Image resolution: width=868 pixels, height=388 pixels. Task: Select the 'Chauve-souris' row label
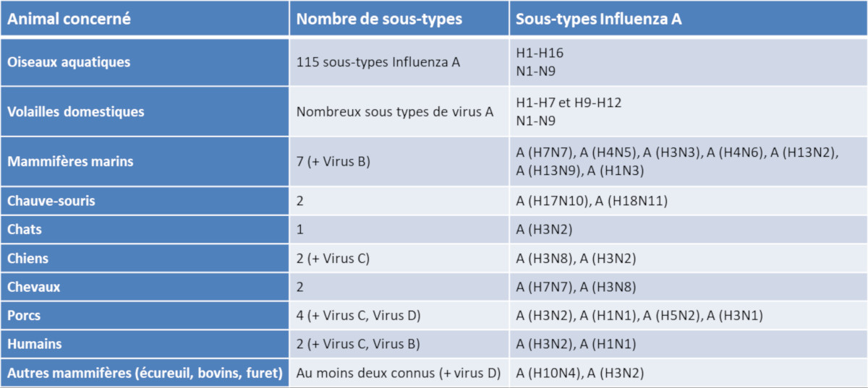pos(51,201)
